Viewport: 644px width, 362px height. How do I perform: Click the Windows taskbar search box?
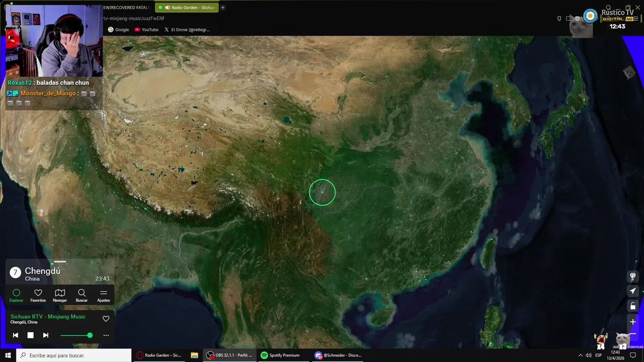(x=74, y=355)
